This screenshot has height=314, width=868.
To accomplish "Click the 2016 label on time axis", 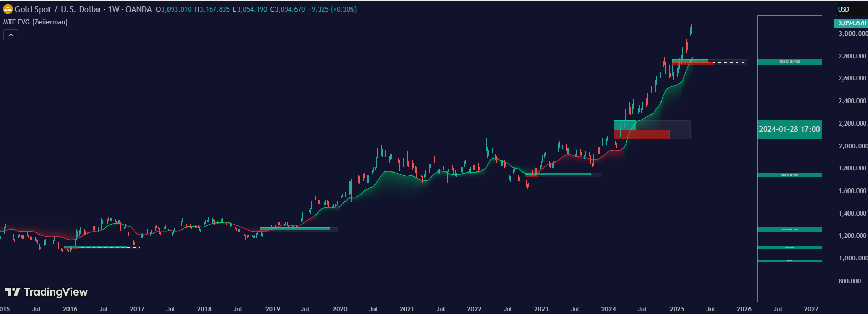I will click(70, 309).
